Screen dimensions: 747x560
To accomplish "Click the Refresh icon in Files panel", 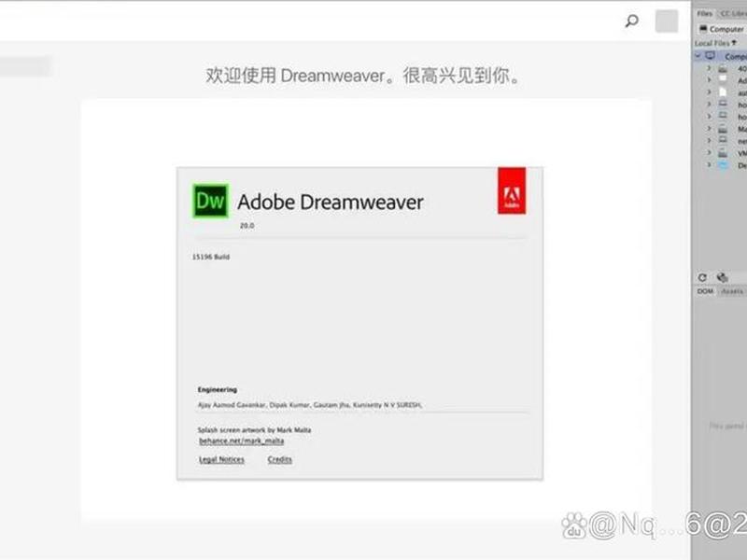I will coord(702,277).
